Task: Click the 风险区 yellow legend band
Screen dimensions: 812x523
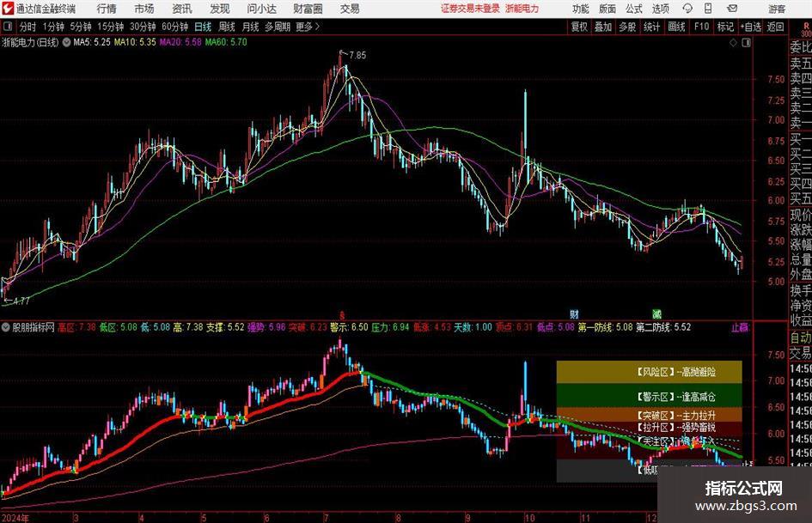Action: point(650,373)
